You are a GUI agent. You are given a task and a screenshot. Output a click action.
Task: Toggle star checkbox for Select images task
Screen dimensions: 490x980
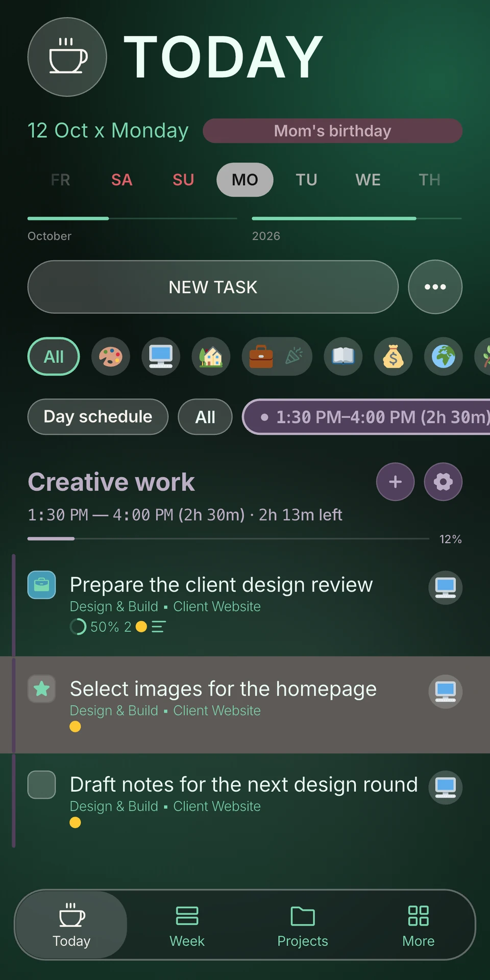41,689
